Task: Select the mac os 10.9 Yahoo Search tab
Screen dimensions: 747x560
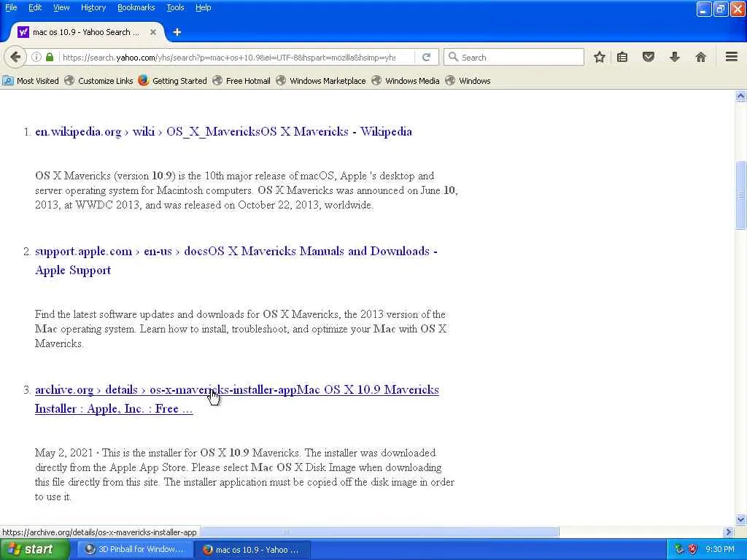Action: point(86,32)
